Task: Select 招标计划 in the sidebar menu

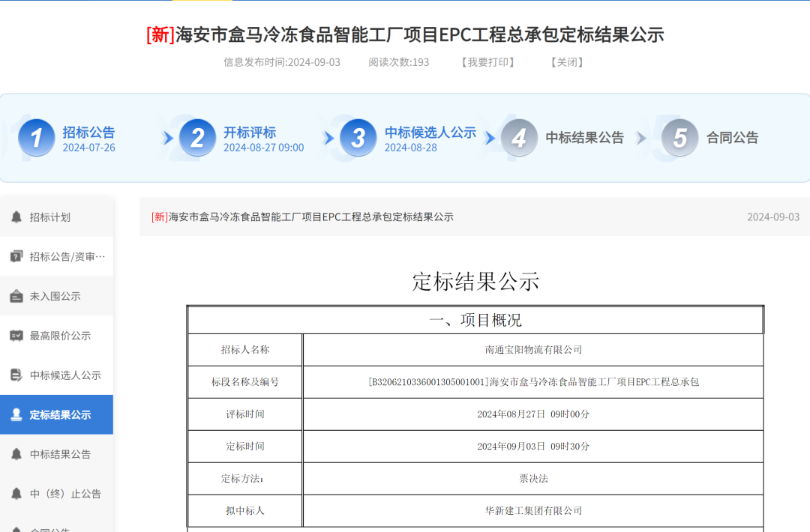Action: tap(50, 217)
